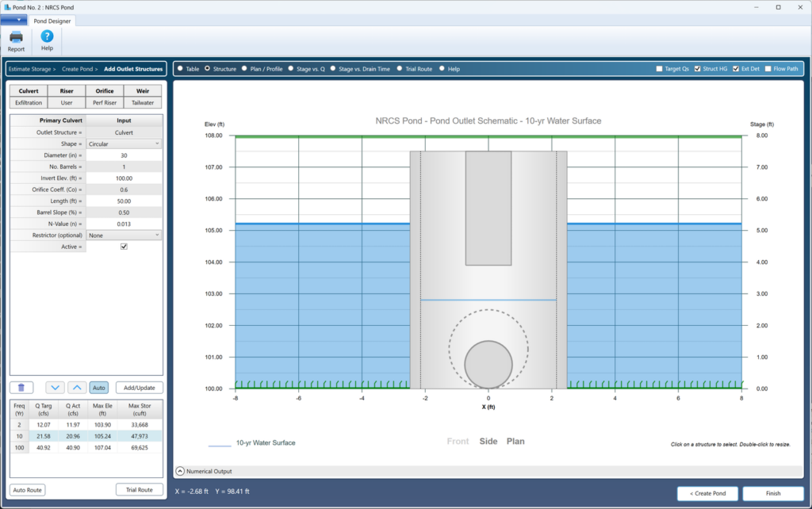The image size is (812, 509).
Task: Open the Restrictor dropdown set to None
Action: pos(124,235)
